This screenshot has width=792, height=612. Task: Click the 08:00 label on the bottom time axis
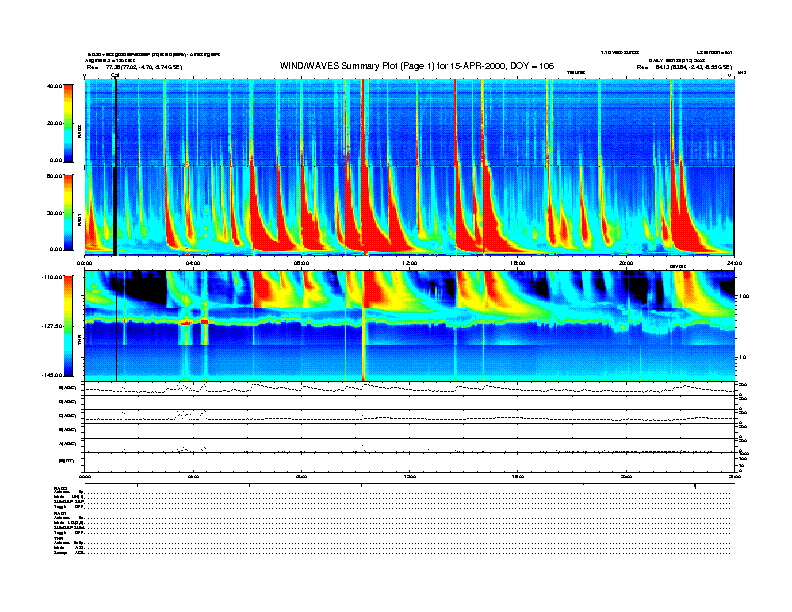(301, 477)
